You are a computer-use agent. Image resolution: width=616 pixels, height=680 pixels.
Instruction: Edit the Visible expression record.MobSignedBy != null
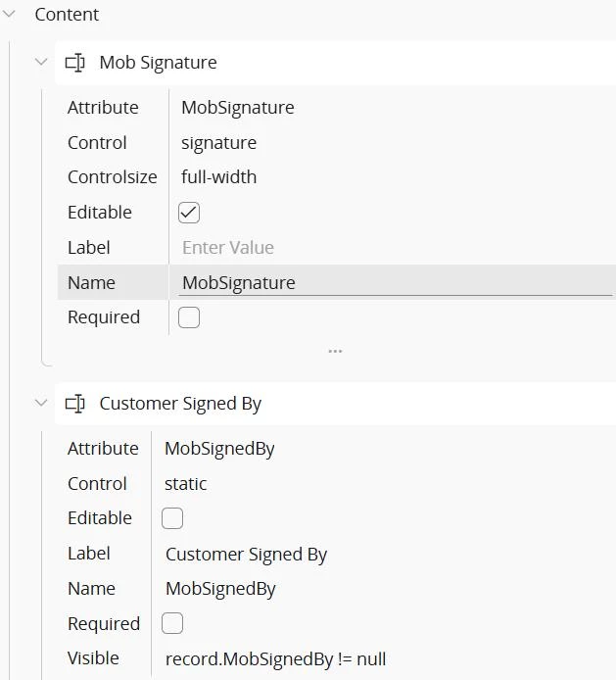click(x=276, y=658)
